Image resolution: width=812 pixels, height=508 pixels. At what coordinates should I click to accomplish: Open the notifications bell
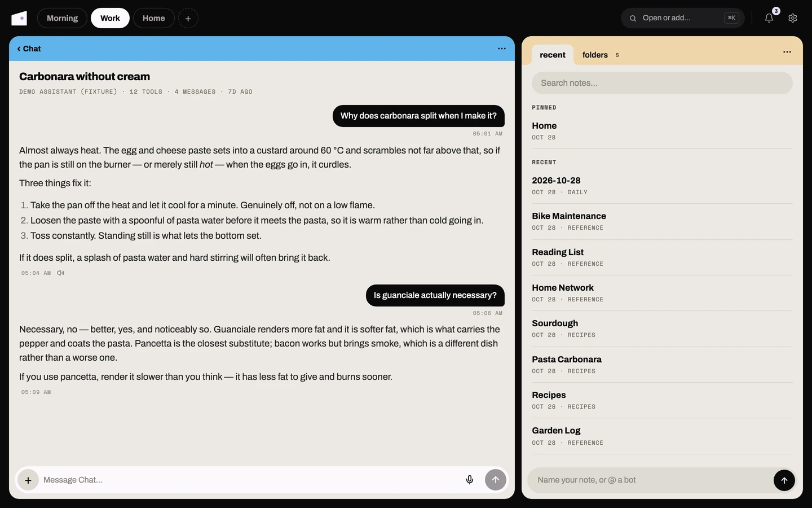coord(769,18)
